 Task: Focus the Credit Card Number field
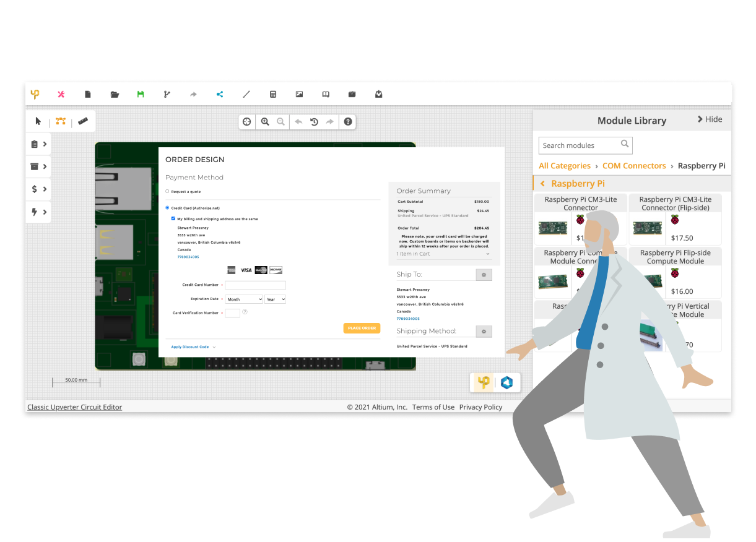[x=256, y=285]
